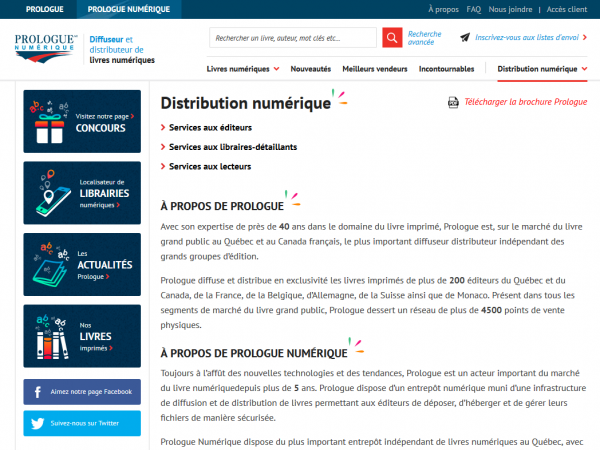The width and height of the screenshot is (600, 450).
Task: Click the Prologue Numérique logo
Action: (46, 49)
